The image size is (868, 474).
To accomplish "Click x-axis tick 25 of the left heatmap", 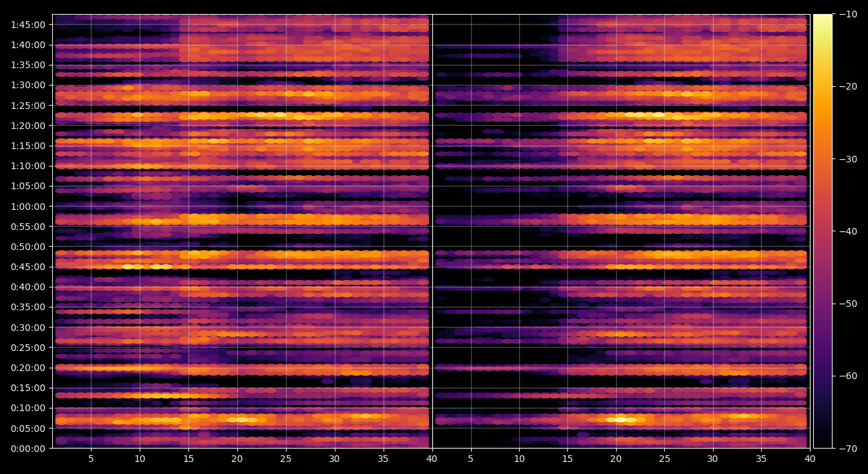I will [286, 459].
